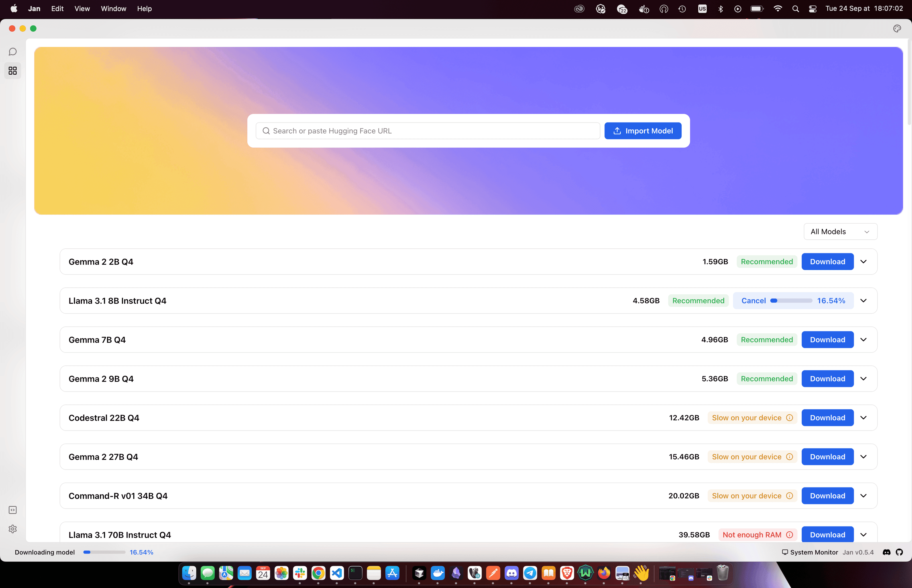The width and height of the screenshot is (912, 588).
Task: Expand the Llama 3.1 8B Instruct row
Action: tap(864, 301)
